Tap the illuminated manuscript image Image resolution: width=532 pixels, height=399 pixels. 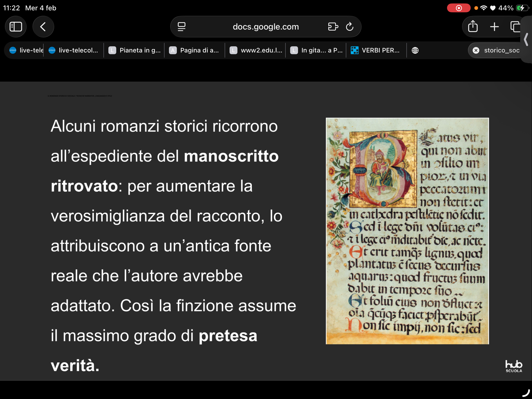407,231
